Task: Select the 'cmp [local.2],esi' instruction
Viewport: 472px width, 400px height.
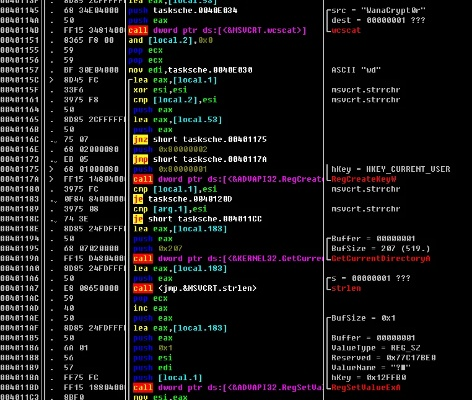Action: click(x=175, y=100)
